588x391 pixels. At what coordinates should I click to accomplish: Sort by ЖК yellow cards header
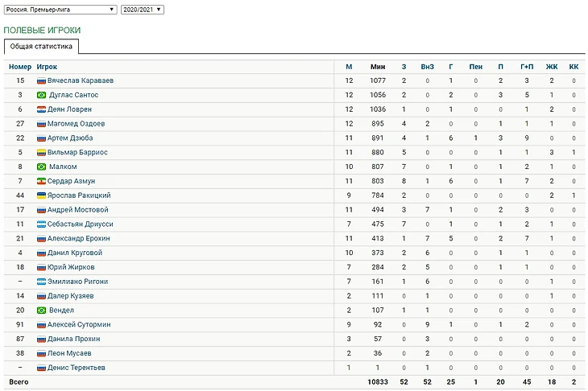(x=552, y=67)
